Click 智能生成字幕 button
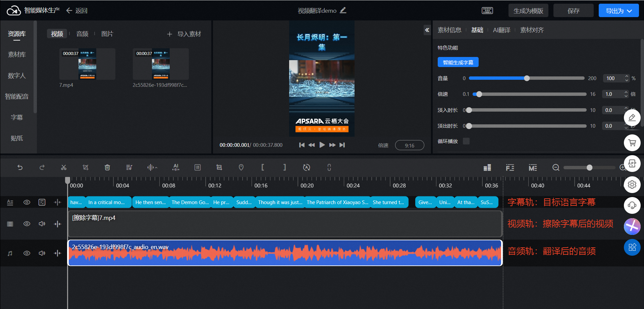This screenshot has width=644, height=309. click(458, 62)
